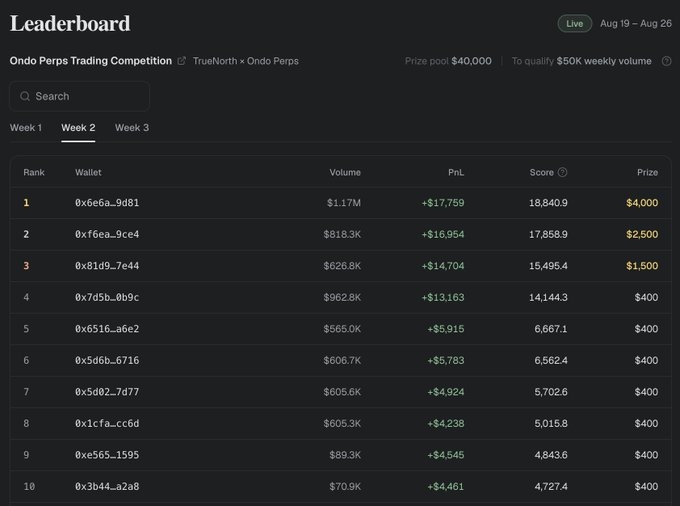Focus the Search wallet input field

click(x=80, y=96)
